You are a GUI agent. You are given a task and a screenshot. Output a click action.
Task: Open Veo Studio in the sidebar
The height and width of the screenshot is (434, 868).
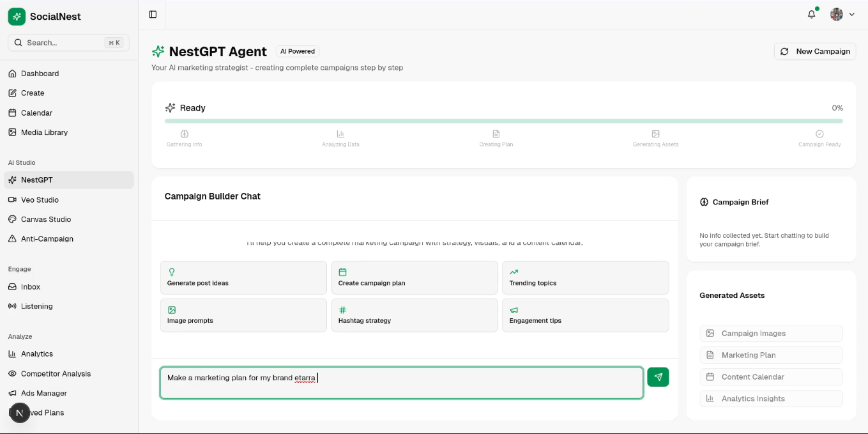click(x=40, y=199)
